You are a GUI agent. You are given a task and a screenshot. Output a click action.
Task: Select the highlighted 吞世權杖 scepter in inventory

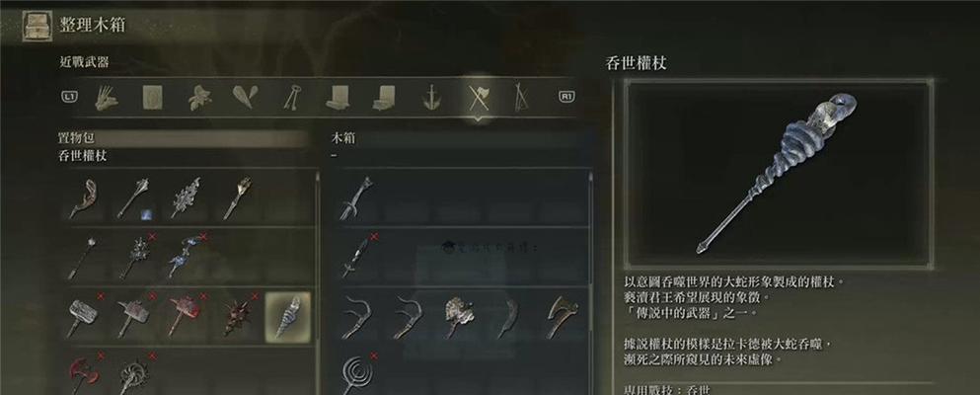pyautogui.click(x=287, y=318)
